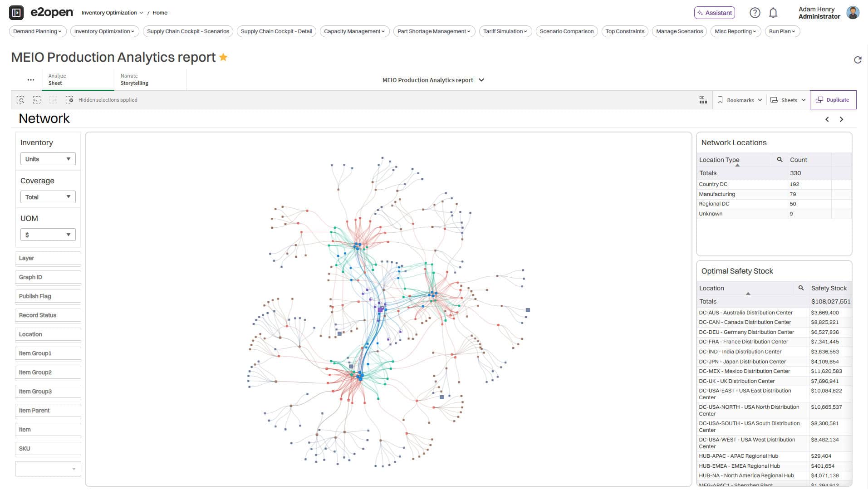The width and height of the screenshot is (868, 490).
Task: Open the Assistant button
Action: (x=714, y=13)
